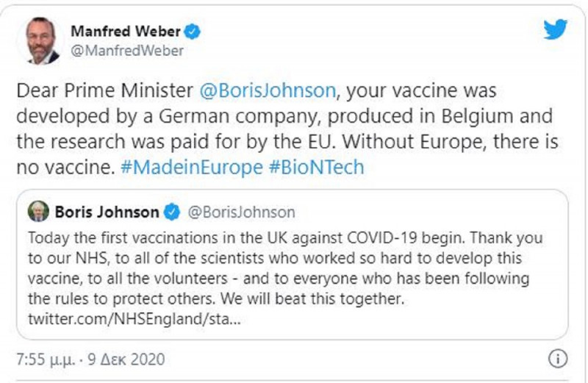Image resolution: width=588 pixels, height=383 pixels.
Task: Click Manfred Weber's verified badge
Action: (193, 32)
